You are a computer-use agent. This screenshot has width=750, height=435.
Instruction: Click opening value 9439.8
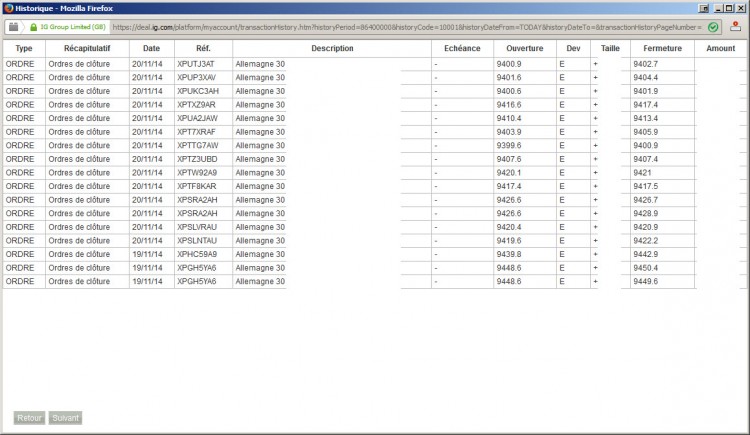click(x=508, y=254)
